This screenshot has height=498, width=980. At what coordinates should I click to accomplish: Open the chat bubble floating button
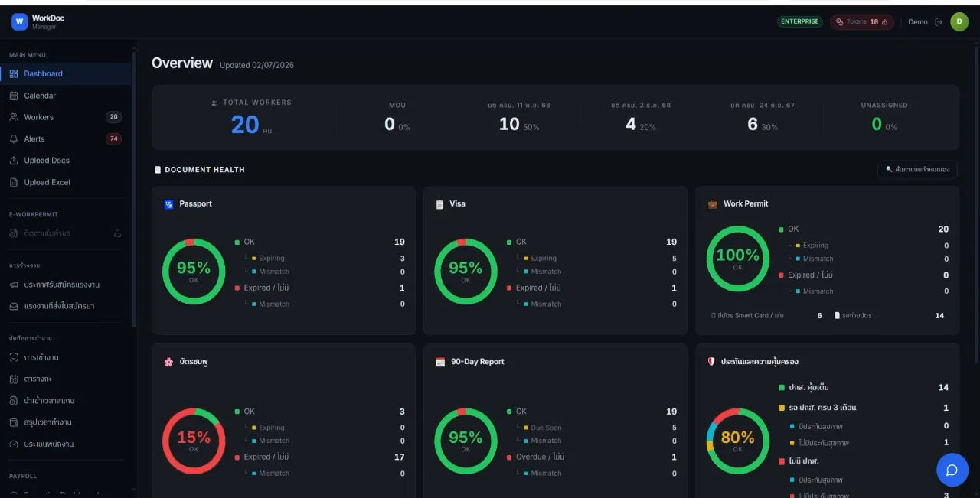(952, 470)
